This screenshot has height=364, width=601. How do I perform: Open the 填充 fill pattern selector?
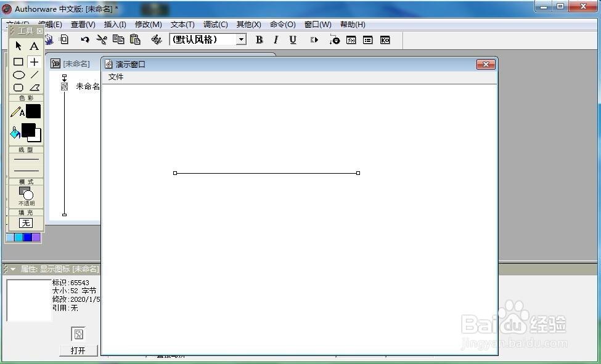[26, 223]
